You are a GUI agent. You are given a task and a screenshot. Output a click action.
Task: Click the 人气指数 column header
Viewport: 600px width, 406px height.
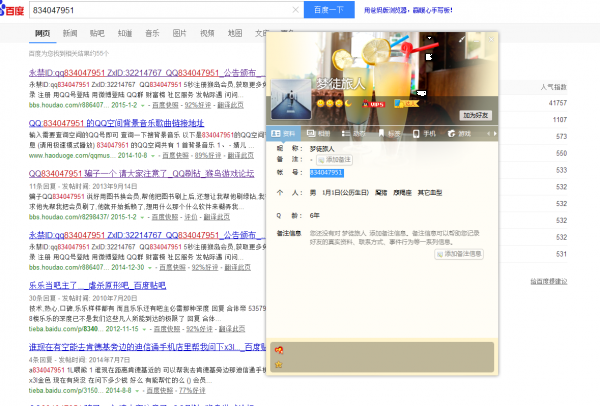click(554, 87)
